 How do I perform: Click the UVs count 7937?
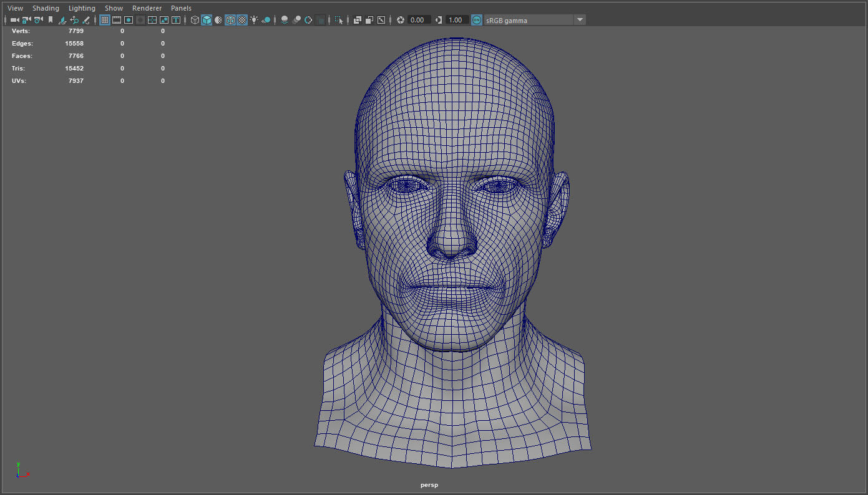(x=76, y=81)
